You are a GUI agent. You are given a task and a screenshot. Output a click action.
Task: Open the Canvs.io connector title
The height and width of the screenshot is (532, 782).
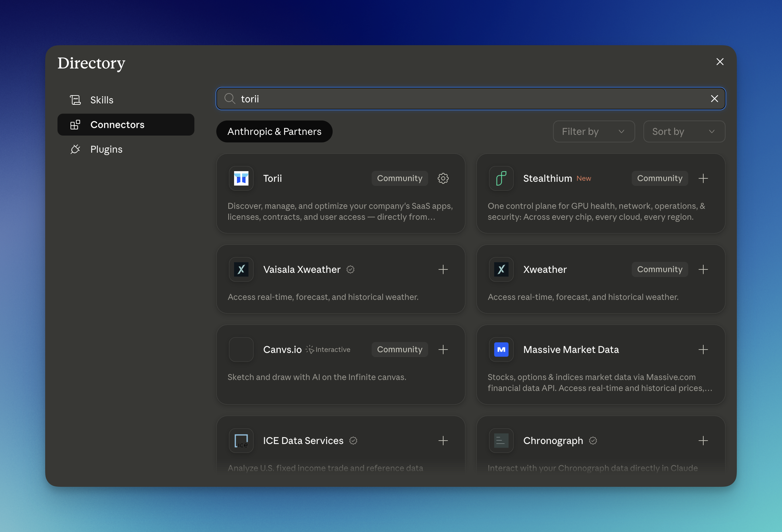pyautogui.click(x=282, y=350)
